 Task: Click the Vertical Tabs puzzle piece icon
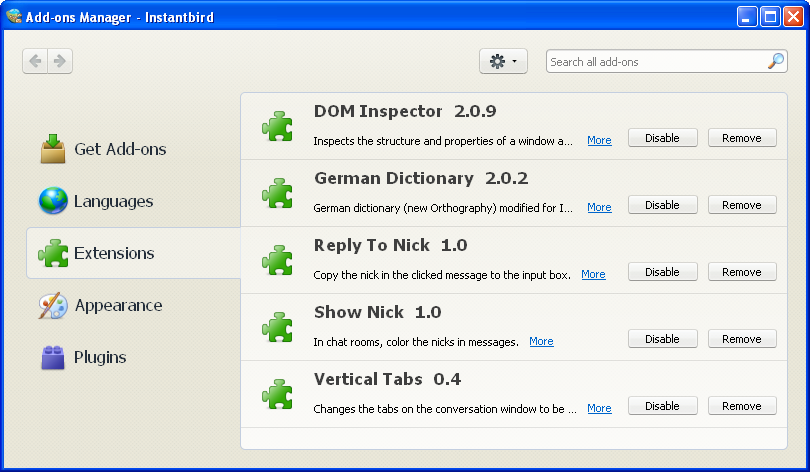(x=277, y=394)
